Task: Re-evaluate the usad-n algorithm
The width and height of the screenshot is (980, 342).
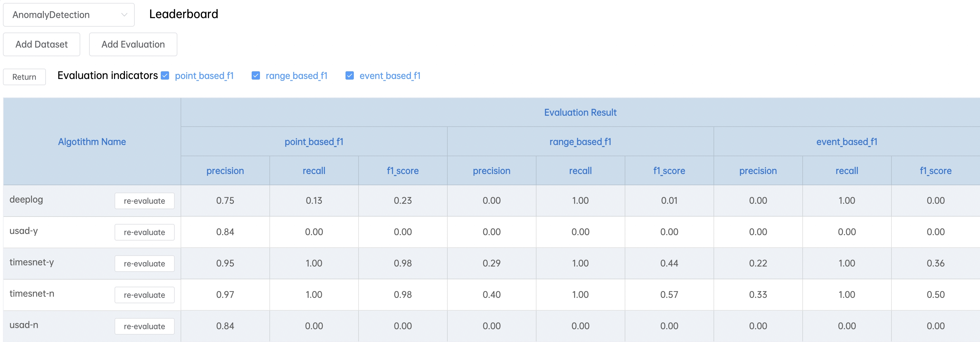Action: pyautogui.click(x=144, y=326)
